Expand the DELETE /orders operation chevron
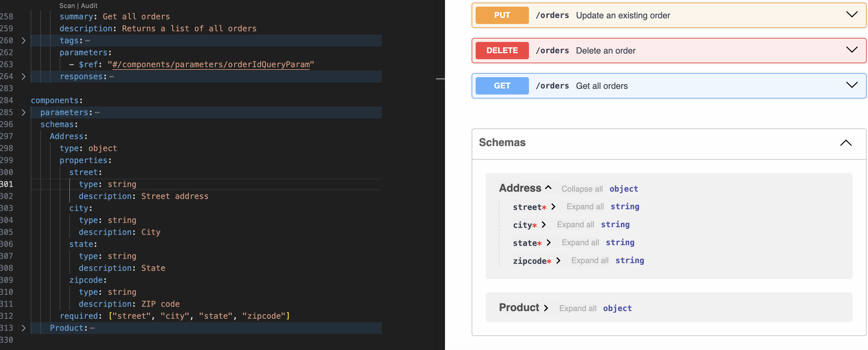The image size is (868, 350). point(852,50)
